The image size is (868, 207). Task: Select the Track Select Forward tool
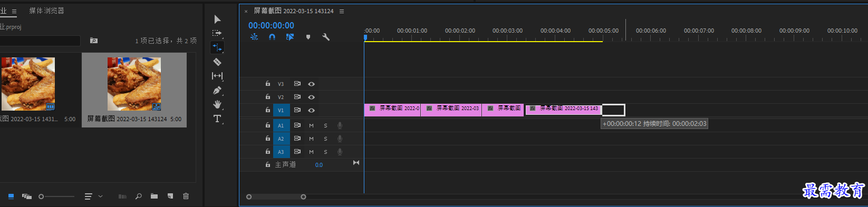[217, 33]
